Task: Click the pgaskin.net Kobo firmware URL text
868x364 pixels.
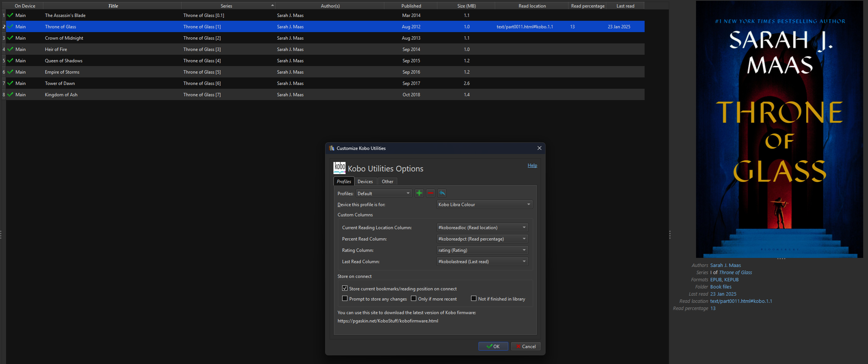Action: pos(388,321)
